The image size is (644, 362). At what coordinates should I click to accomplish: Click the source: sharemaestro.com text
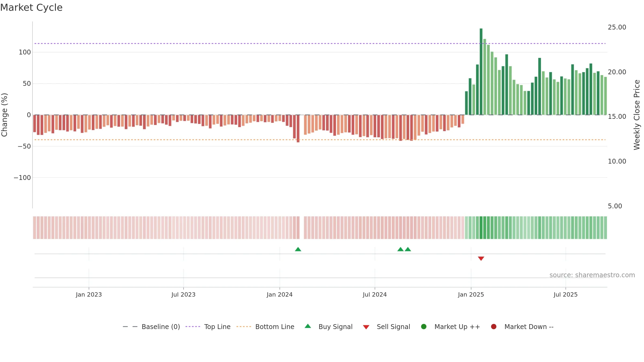(x=592, y=275)
